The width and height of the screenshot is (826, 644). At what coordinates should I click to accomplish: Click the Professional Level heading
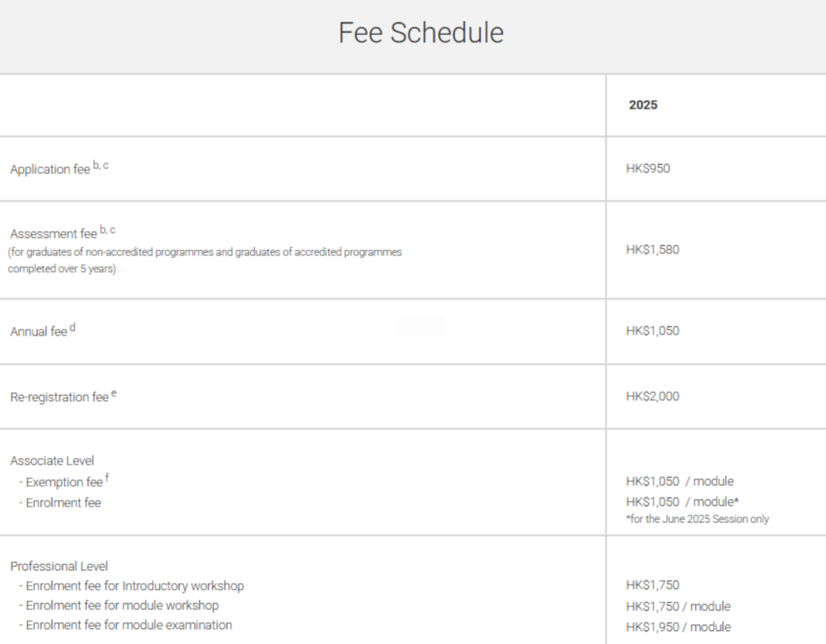[x=59, y=566]
